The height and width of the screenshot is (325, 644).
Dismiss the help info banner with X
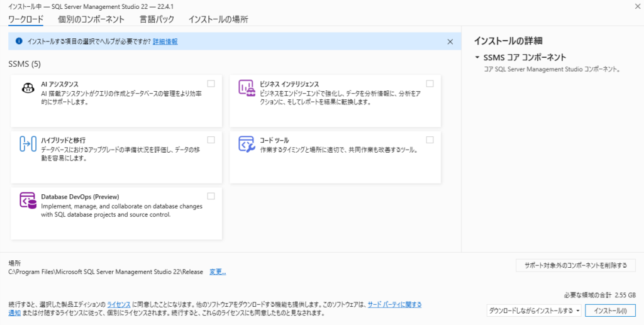(x=450, y=41)
